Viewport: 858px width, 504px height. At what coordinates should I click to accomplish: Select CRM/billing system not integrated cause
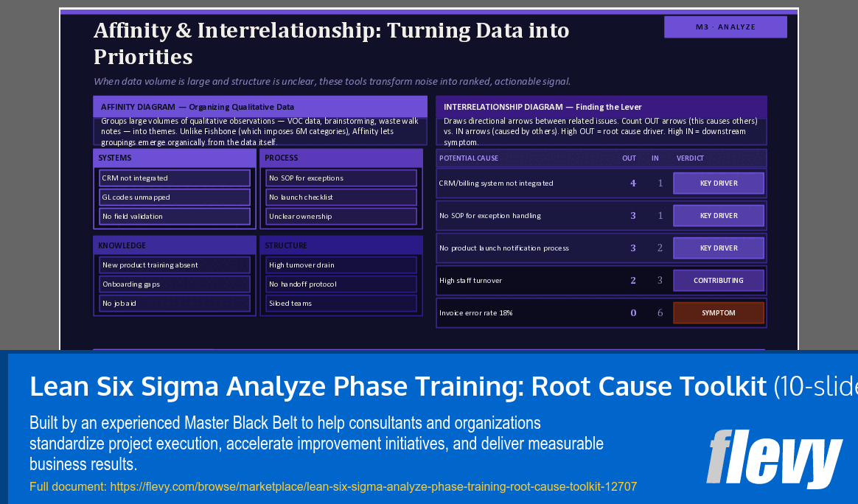(496, 183)
